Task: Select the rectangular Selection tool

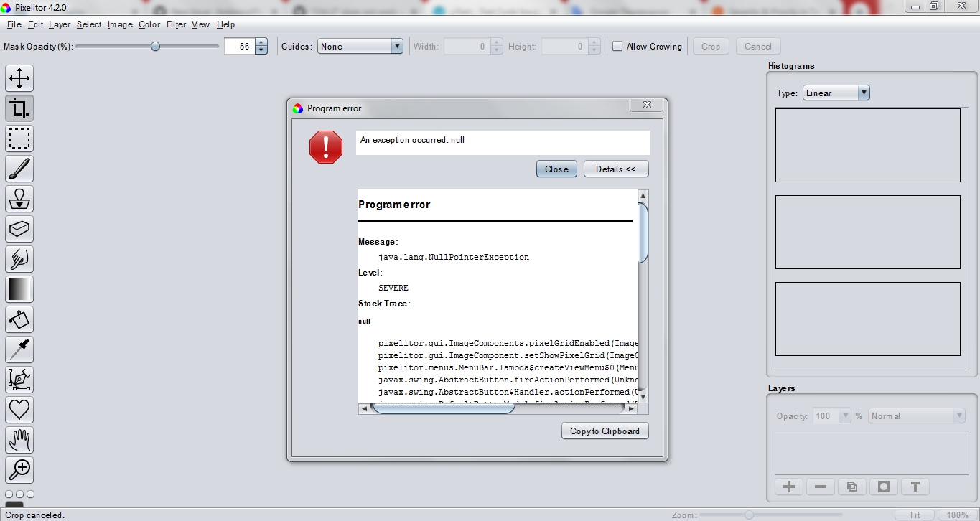Action: pos(19,139)
